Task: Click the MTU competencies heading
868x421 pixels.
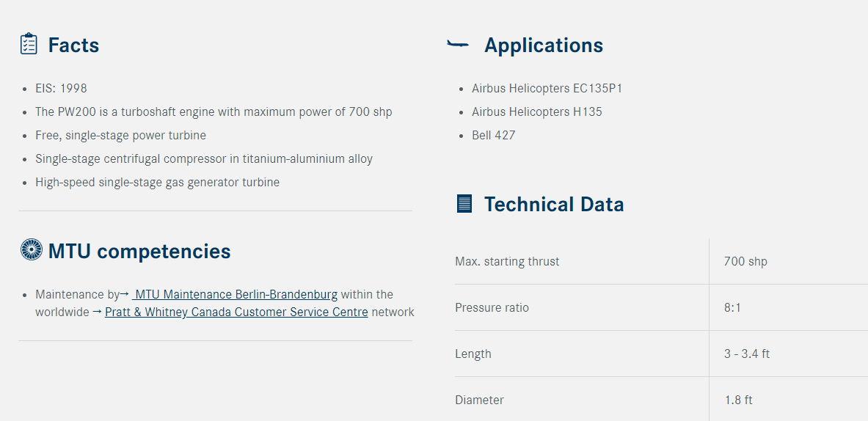Action: click(139, 251)
